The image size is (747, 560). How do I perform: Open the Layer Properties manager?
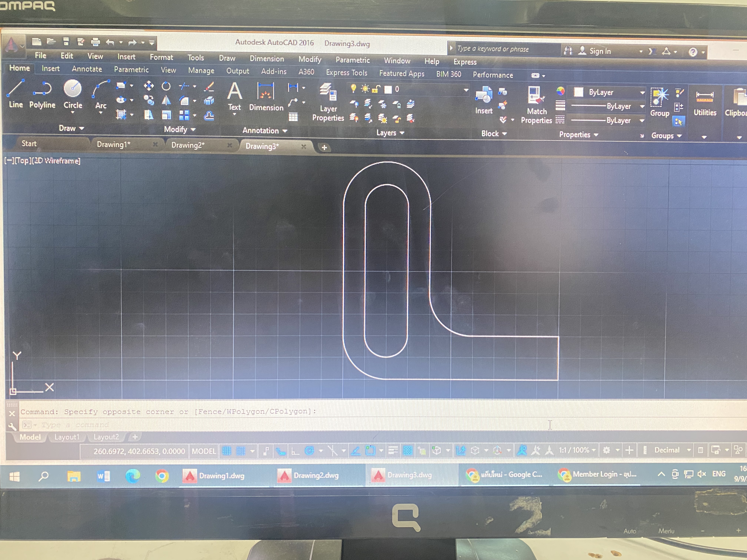[328, 102]
